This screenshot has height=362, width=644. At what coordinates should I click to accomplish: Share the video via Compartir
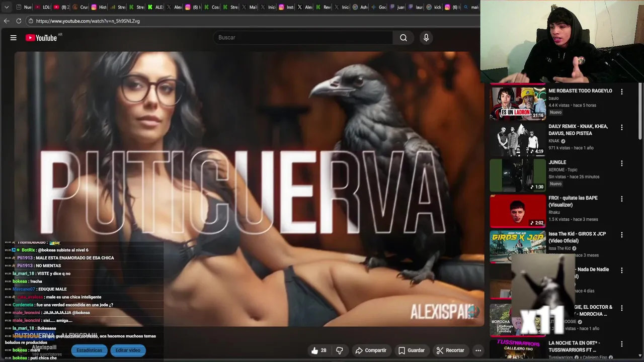(371, 350)
